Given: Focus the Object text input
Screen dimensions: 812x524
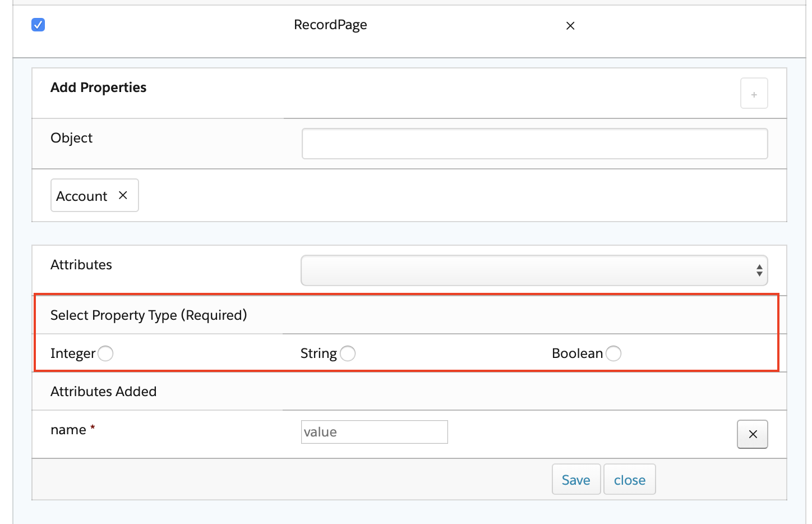Looking at the screenshot, I should click(534, 144).
